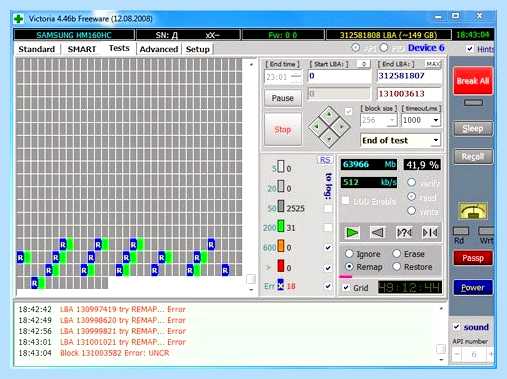Click Device 6 label
This screenshot has width=507, height=379.
[x=426, y=48]
